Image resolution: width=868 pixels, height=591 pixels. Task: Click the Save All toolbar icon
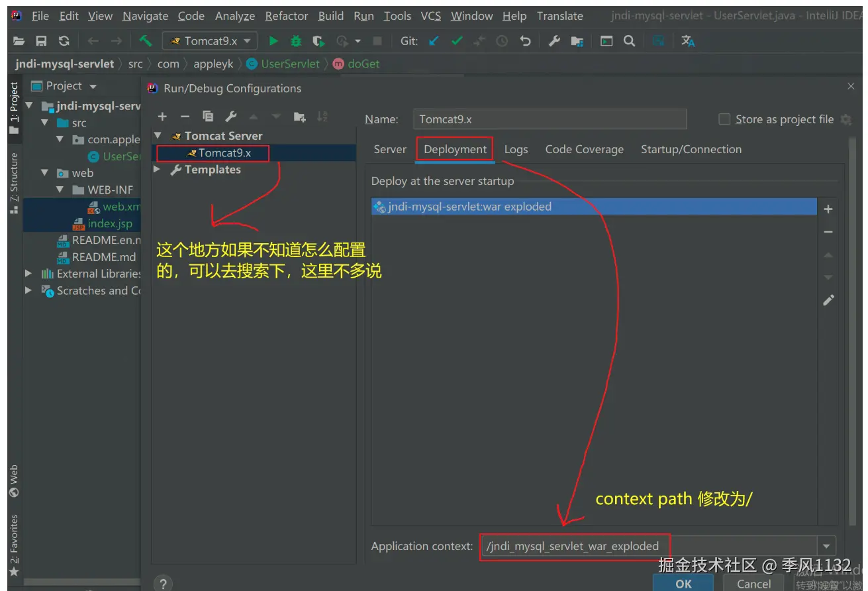[x=41, y=41]
